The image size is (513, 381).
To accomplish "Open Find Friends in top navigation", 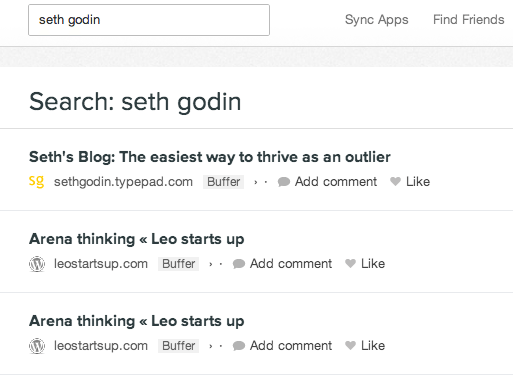I will [x=468, y=20].
